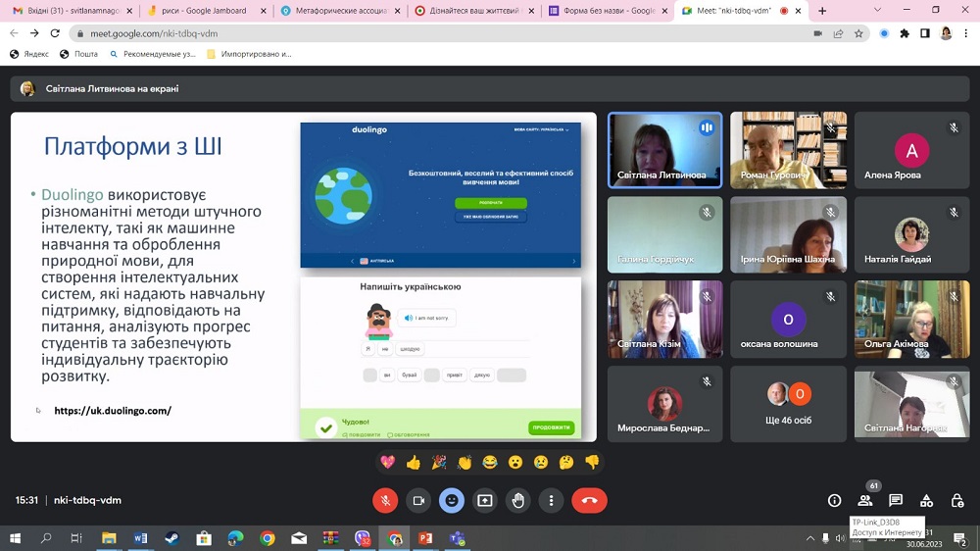Open a new browser tab
The height and width of the screenshot is (551, 980).
click(822, 11)
